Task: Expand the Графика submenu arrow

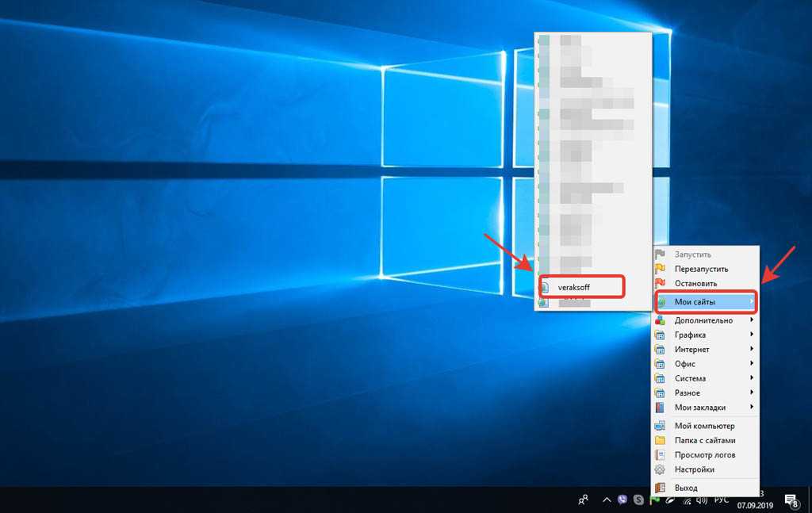Action: tap(752, 335)
